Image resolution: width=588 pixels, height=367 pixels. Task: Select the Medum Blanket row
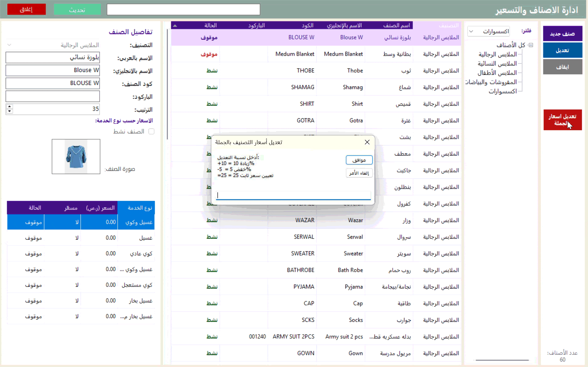tap(316, 54)
